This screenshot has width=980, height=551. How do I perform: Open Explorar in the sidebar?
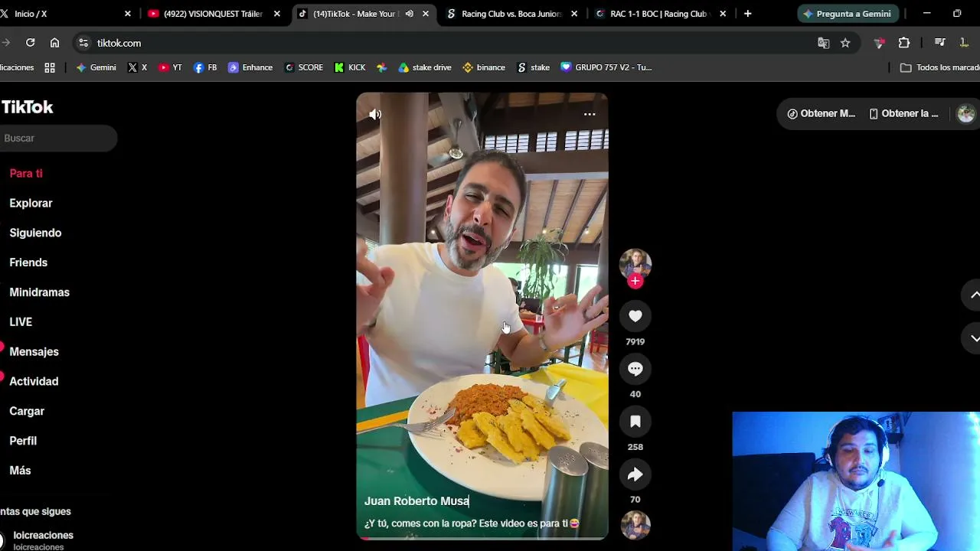[31, 204]
